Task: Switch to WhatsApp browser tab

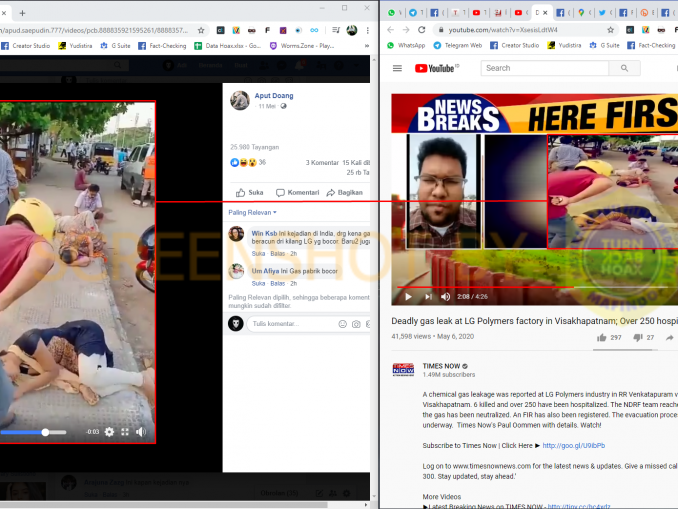Action: pyautogui.click(x=393, y=13)
